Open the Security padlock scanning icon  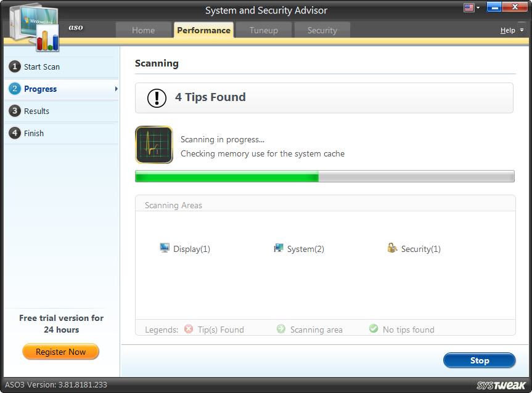[393, 248]
